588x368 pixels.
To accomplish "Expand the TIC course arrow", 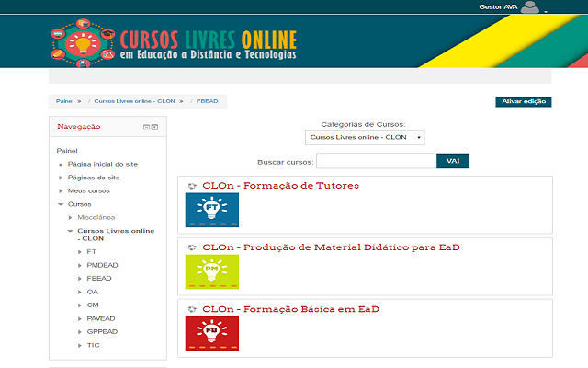I will (80, 346).
